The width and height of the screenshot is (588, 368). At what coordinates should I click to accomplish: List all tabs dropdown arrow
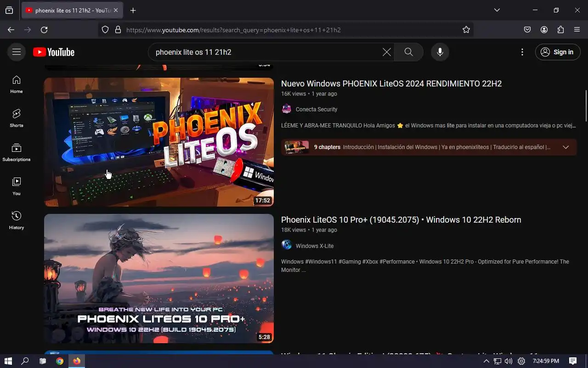coord(497,10)
